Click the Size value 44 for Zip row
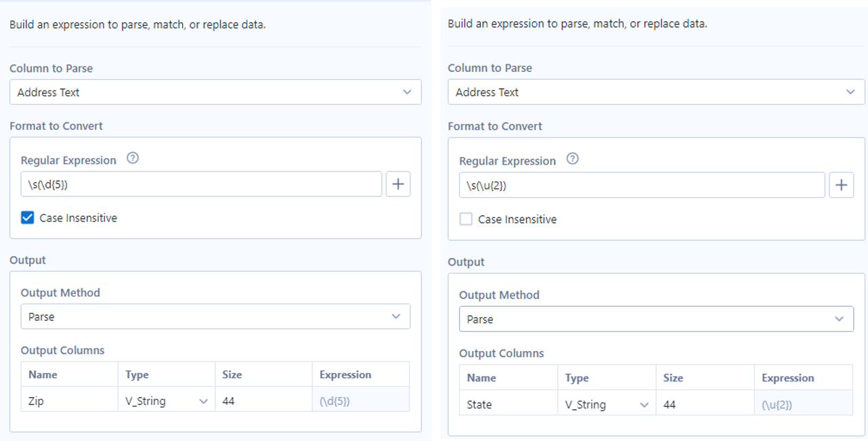 [x=229, y=400]
